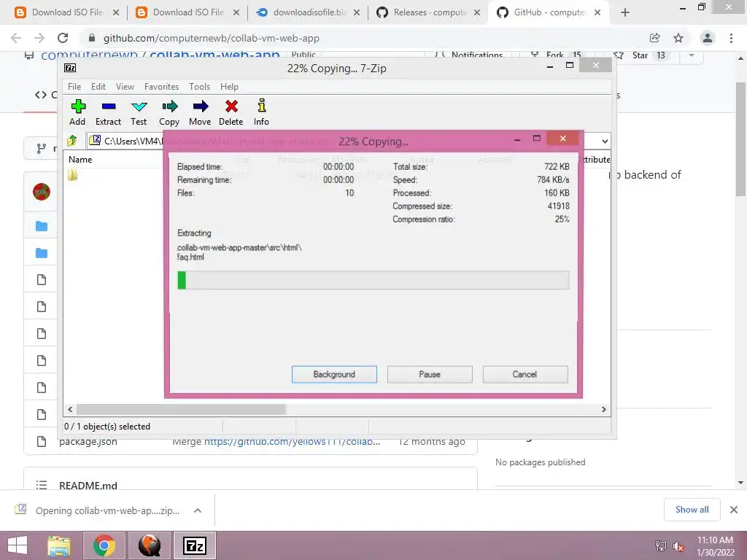Go forward in Chrome
Screen dimensions: 747x560
(x=39, y=38)
